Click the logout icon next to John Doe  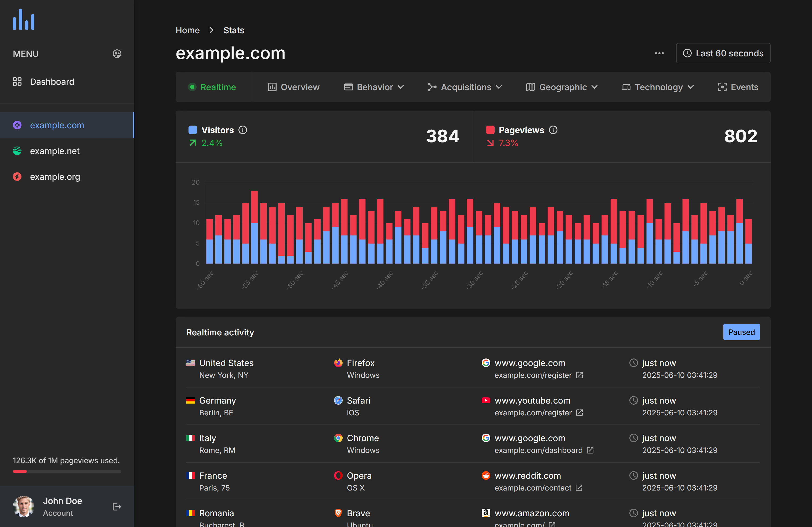coord(117,507)
